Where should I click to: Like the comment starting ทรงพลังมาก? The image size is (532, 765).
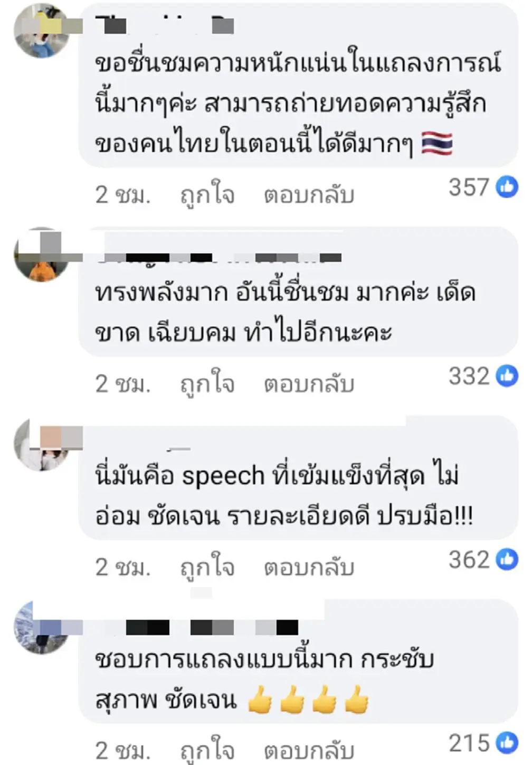pyautogui.click(x=207, y=384)
